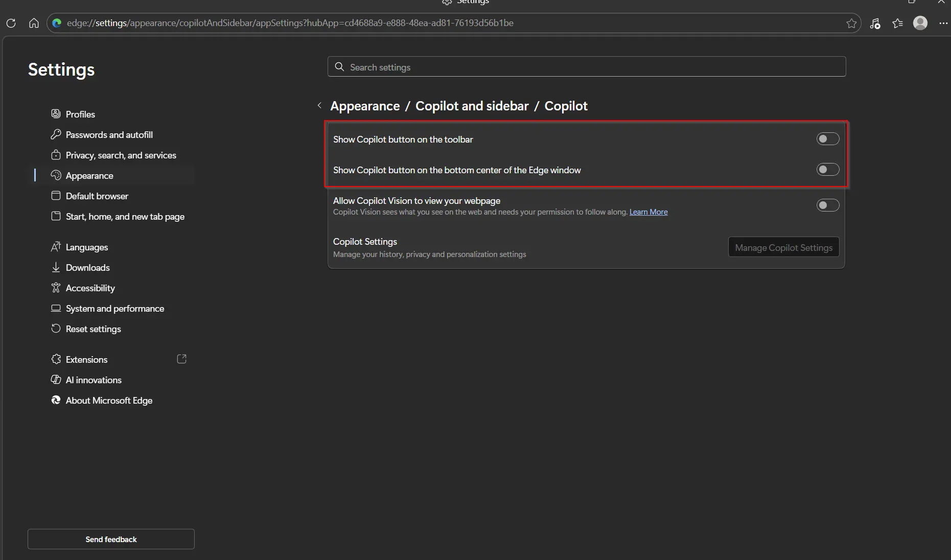The width and height of the screenshot is (951, 560).
Task: Open Copilot and sidebar breadcrumb
Action: pyautogui.click(x=472, y=106)
